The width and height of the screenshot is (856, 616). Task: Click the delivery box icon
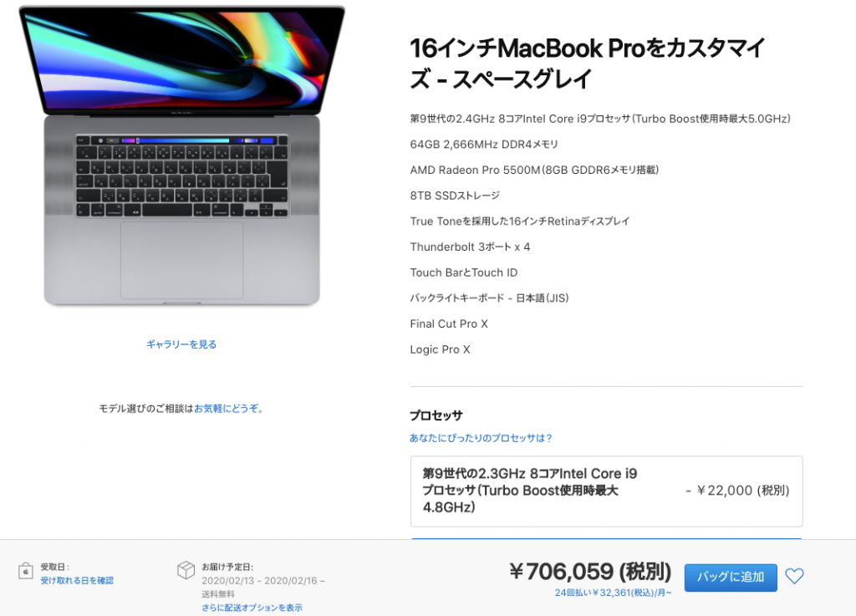pos(186,570)
